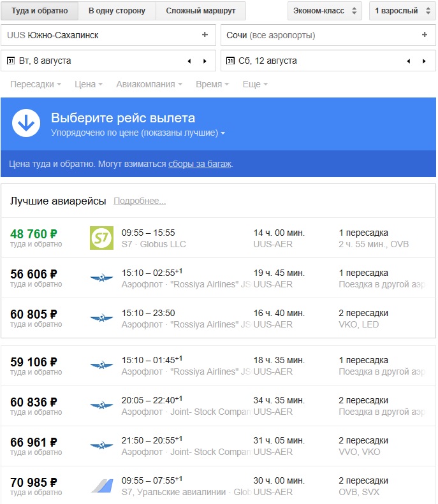Image resolution: width=438 pixels, height=504 pixels.
Task: Select Аэрофлот flight priced 66 961 ₽
Action: coord(218,446)
